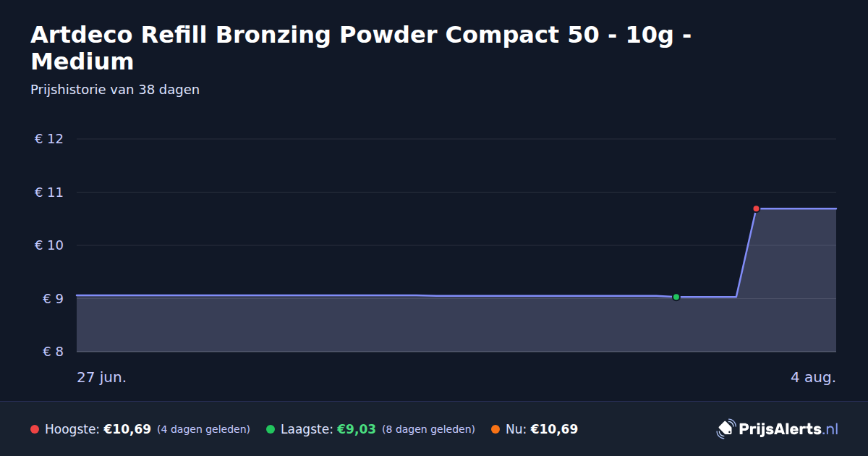Select the Nu €10,69 current price

554,429
